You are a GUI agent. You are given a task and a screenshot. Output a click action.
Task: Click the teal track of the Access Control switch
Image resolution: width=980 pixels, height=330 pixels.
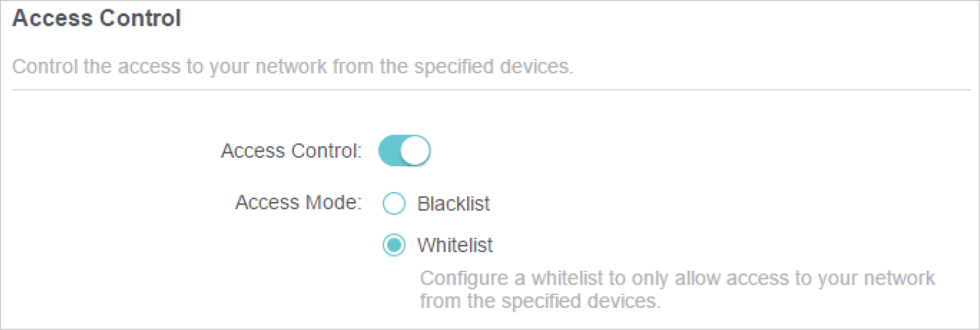click(x=390, y=151)
